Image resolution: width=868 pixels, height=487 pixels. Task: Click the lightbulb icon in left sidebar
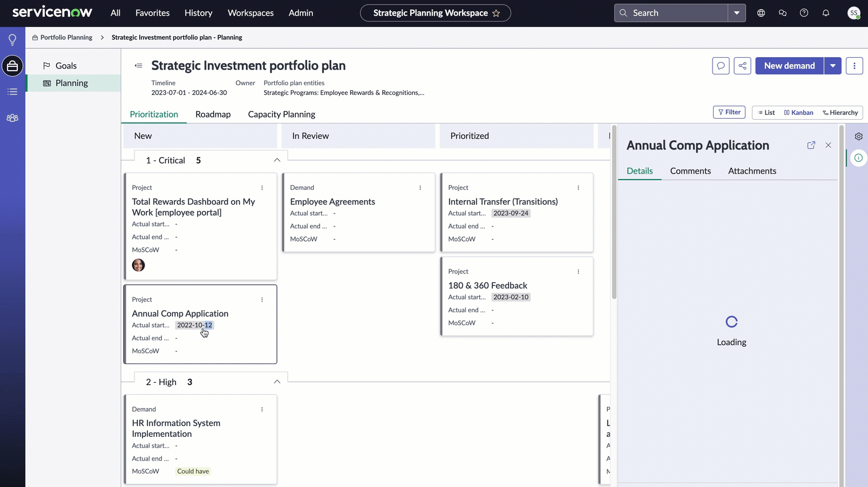pos(12,40)
